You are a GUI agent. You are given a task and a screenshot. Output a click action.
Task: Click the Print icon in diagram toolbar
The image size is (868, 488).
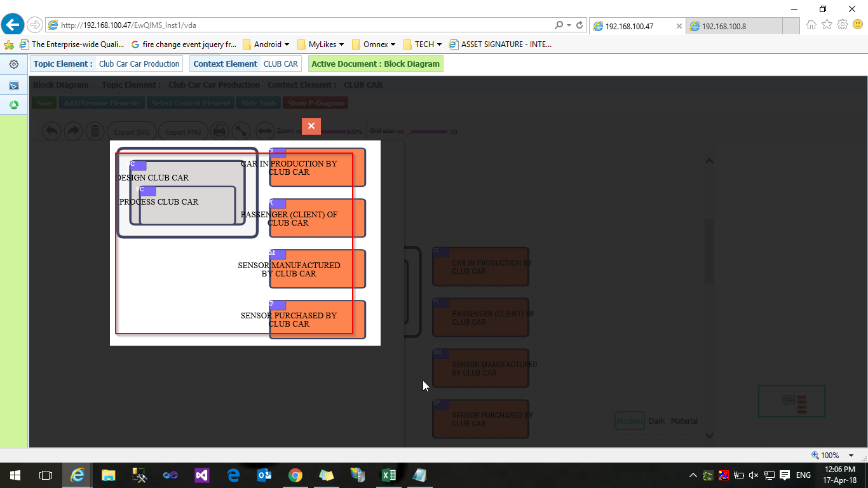(x=219, y=131)
